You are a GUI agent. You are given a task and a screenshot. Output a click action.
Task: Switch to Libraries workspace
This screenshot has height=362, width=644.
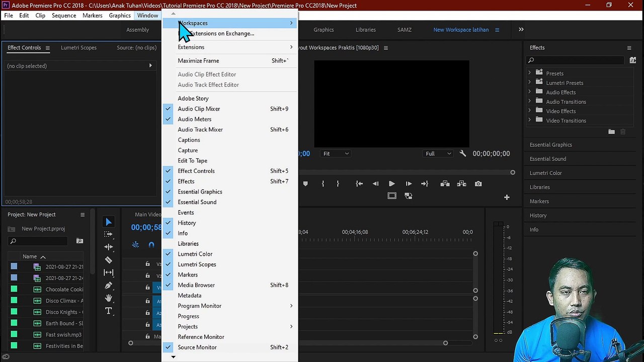[x=366, y=30]
